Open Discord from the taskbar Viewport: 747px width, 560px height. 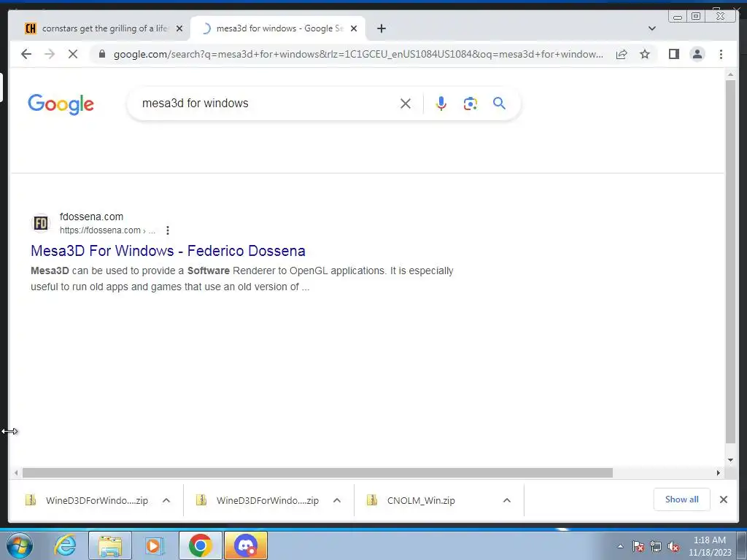pyautogui.click(x=246, y=545)
